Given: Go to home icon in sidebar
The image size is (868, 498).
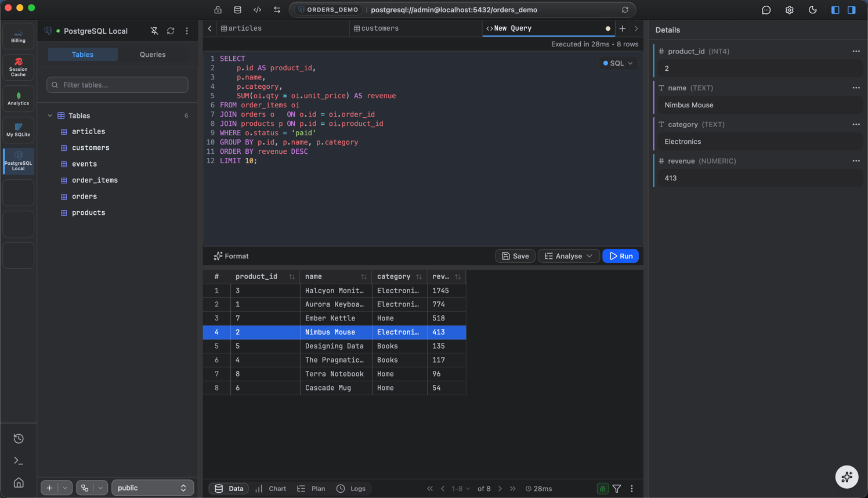Looking at the screenshot, I should [x=19, y=483].
